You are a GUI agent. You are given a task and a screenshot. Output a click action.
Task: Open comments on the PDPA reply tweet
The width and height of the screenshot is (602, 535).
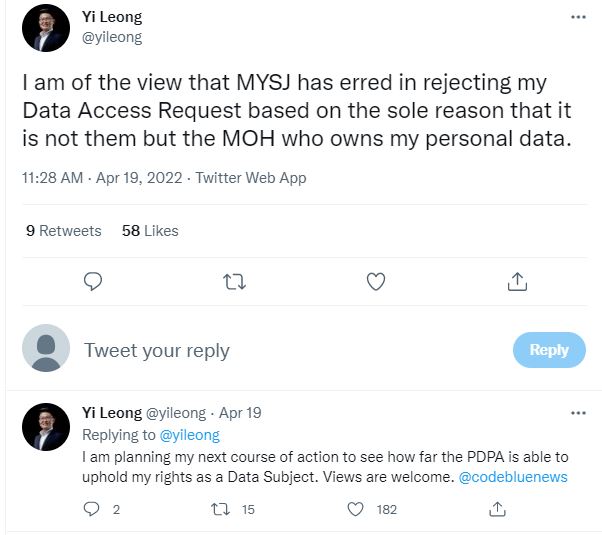click(93, 509)
